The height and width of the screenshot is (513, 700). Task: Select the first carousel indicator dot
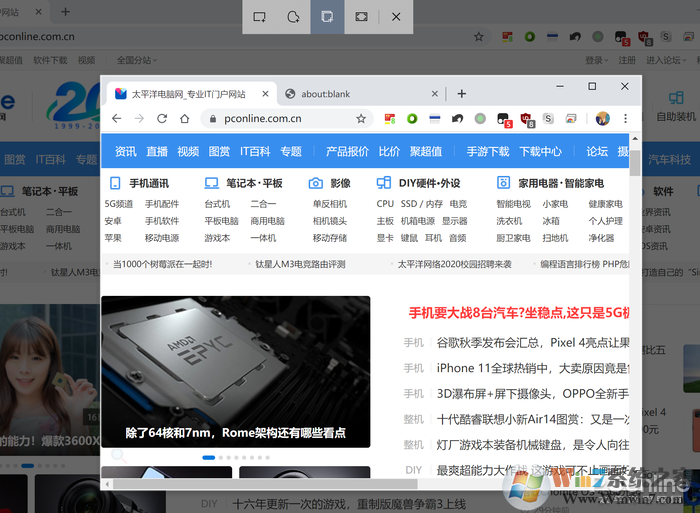(208, 457)
